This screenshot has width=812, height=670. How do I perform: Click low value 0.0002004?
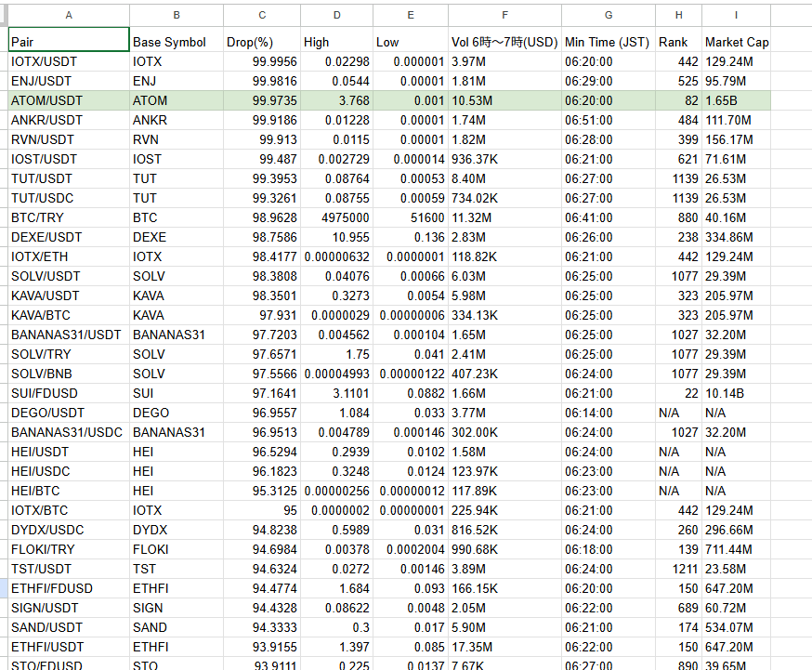click(411, 549)
